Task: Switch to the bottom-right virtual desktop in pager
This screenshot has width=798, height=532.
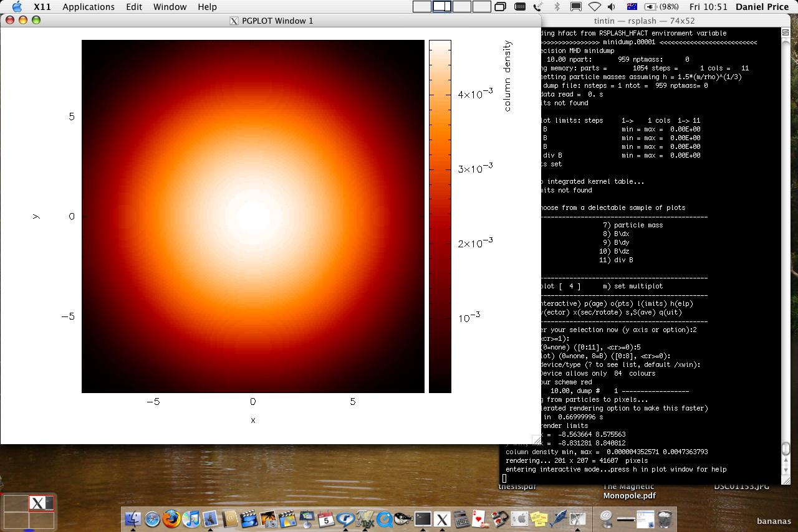Action: pyautogui.click(x=41, y=520)
